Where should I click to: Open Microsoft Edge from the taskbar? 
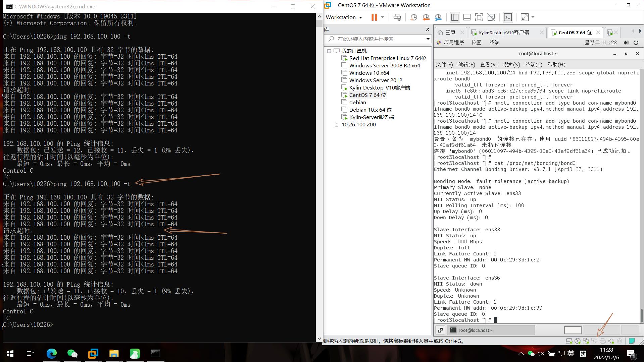[52, 354]
